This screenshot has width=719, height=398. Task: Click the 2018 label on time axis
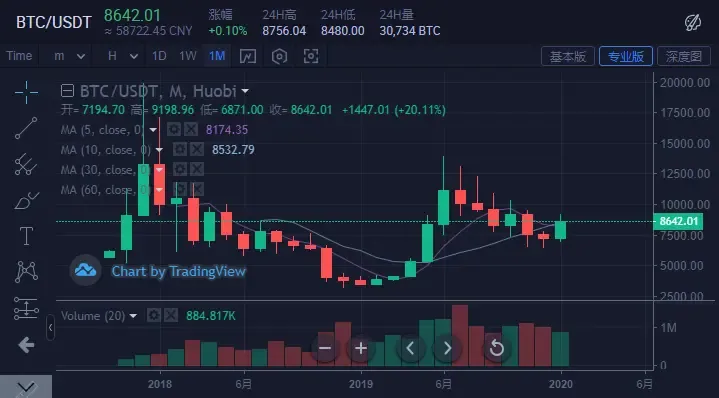(160, 383)
